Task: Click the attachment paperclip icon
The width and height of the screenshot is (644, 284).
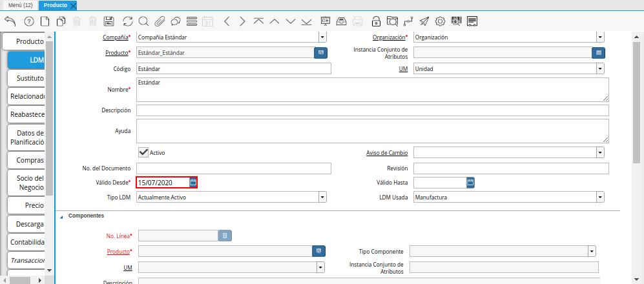Action: (x=160, y=21)
